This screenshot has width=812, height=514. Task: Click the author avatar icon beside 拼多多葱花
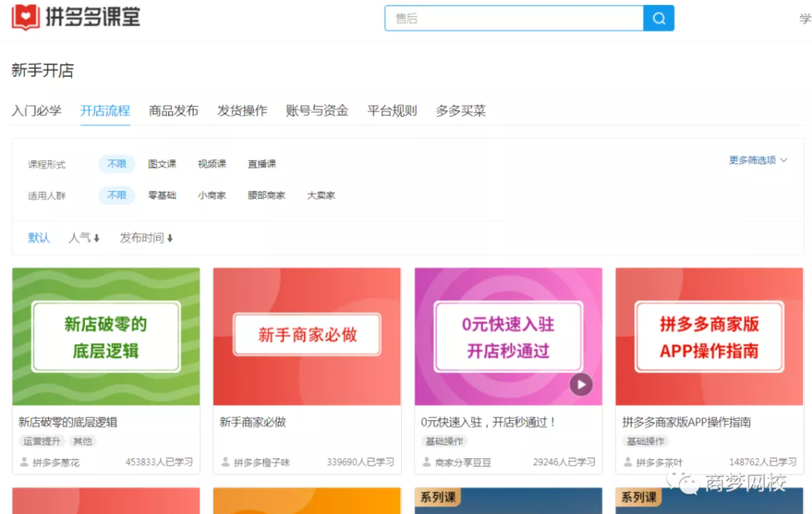(25, 462)
